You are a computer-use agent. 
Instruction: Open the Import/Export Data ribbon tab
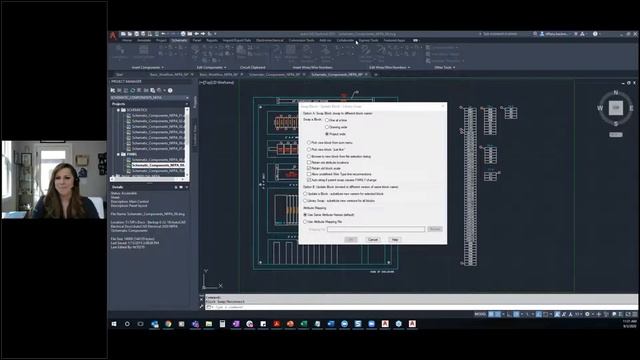(x=237, y=40)
